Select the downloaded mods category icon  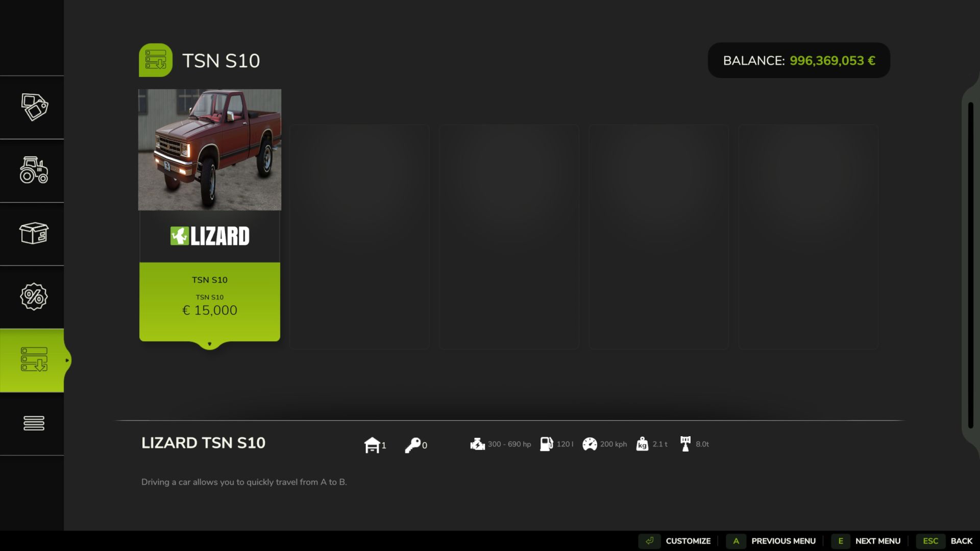pyautogui.click(x=34, y=360)
